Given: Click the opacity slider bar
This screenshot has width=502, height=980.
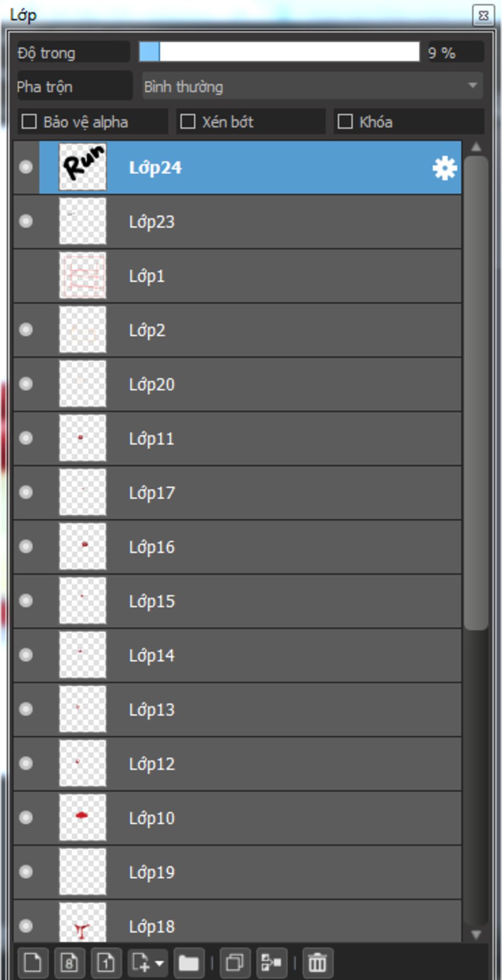Looking at the screenshot, I should (x=279, y=52).
